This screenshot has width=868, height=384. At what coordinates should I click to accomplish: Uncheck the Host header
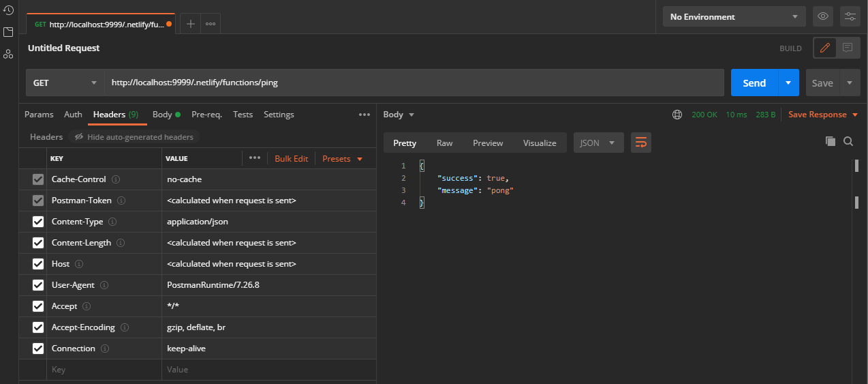(x=38, y=264)
